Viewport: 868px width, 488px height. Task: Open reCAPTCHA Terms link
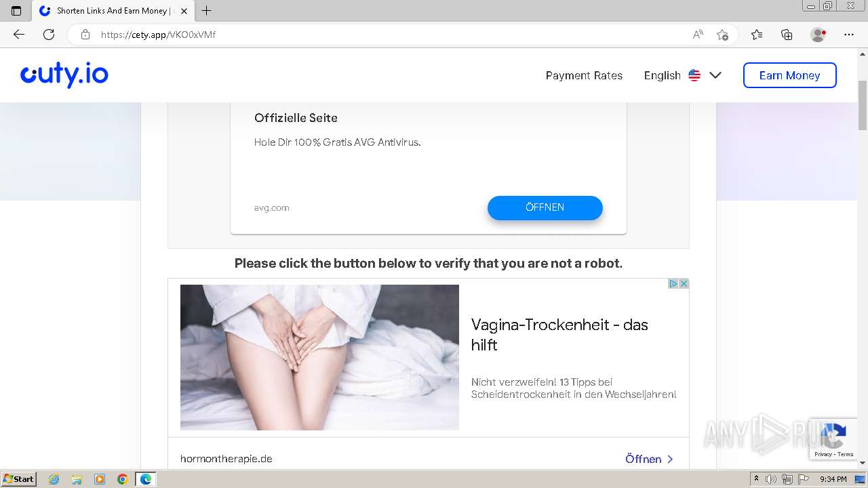point(845,455)
